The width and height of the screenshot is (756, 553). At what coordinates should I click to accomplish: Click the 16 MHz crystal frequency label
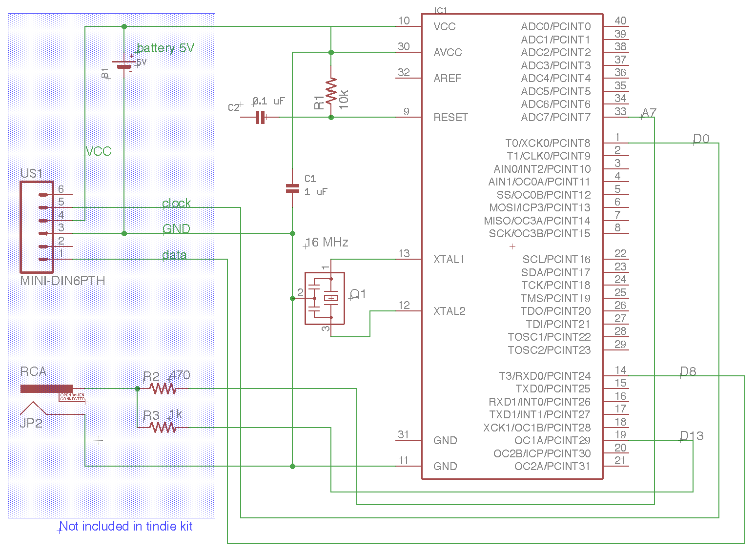click(327, 242)
